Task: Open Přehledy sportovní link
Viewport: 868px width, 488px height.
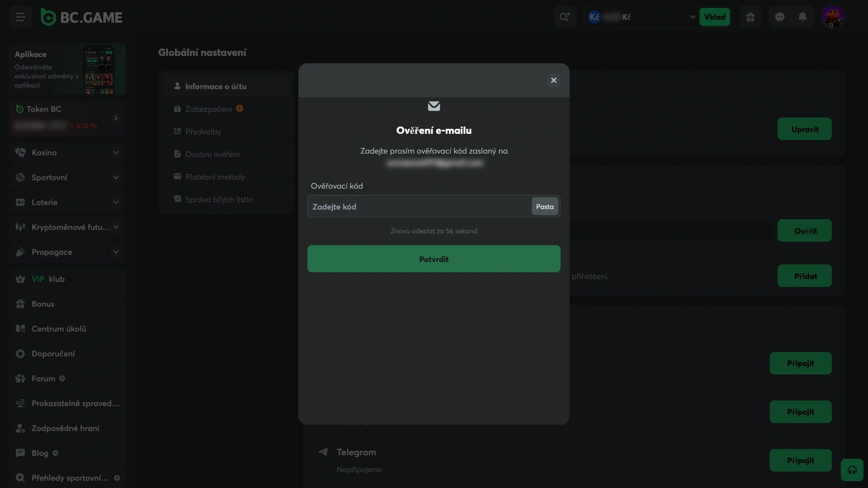Action: [x=67, y=478]
